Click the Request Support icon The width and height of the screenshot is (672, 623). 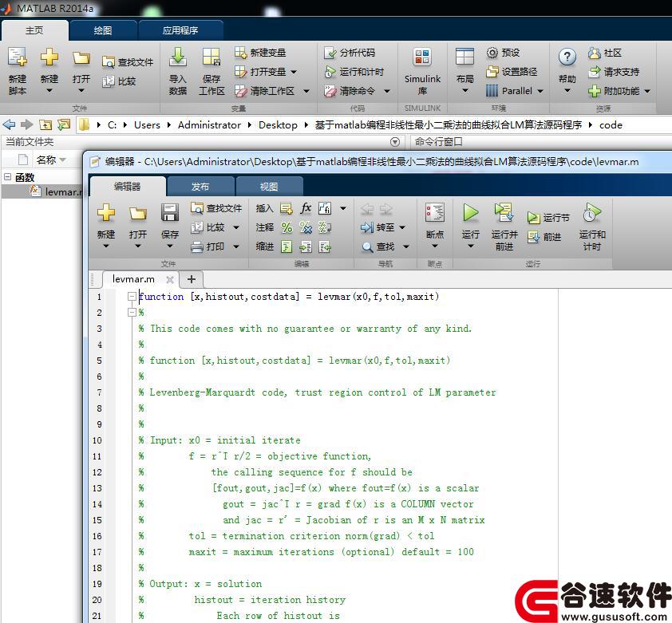point(594,72)
